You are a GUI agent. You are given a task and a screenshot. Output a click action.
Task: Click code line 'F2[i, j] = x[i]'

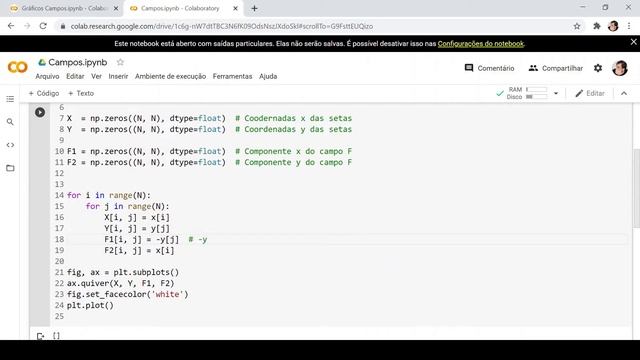(139, 250)
